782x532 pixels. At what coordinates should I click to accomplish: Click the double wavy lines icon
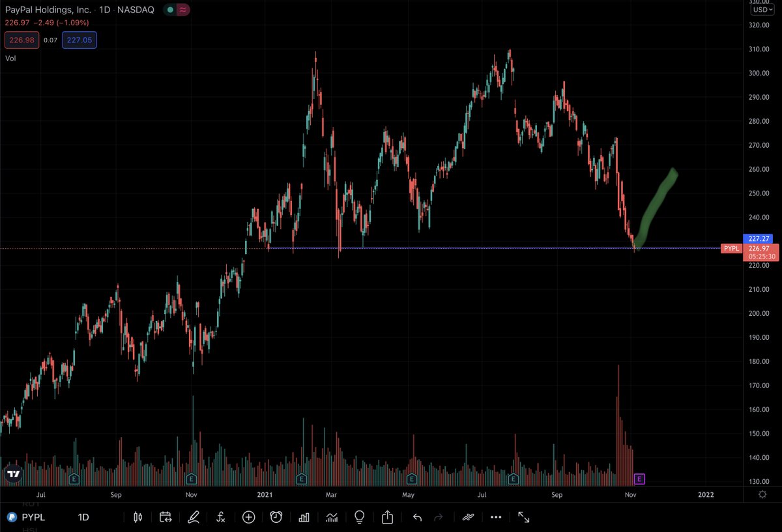tap(467, 518)
